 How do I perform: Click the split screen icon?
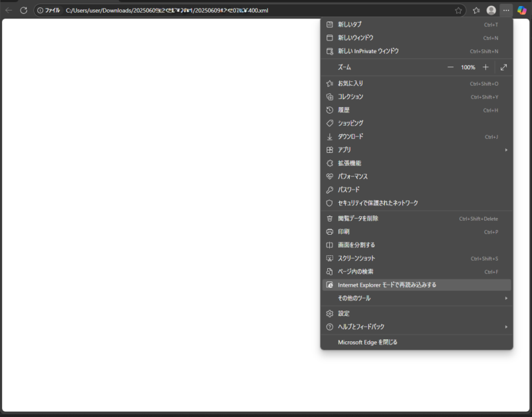(329, 245)
